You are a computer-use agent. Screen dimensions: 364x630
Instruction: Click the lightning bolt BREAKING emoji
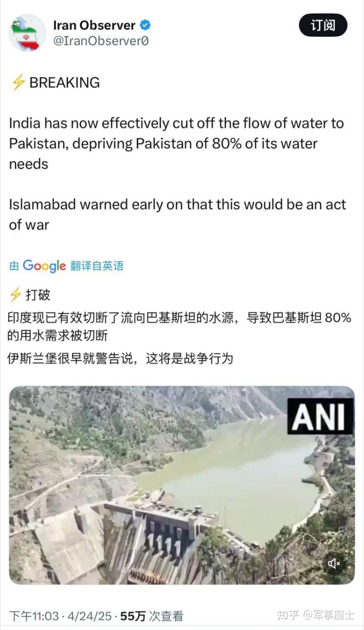(x=18, y=82)
